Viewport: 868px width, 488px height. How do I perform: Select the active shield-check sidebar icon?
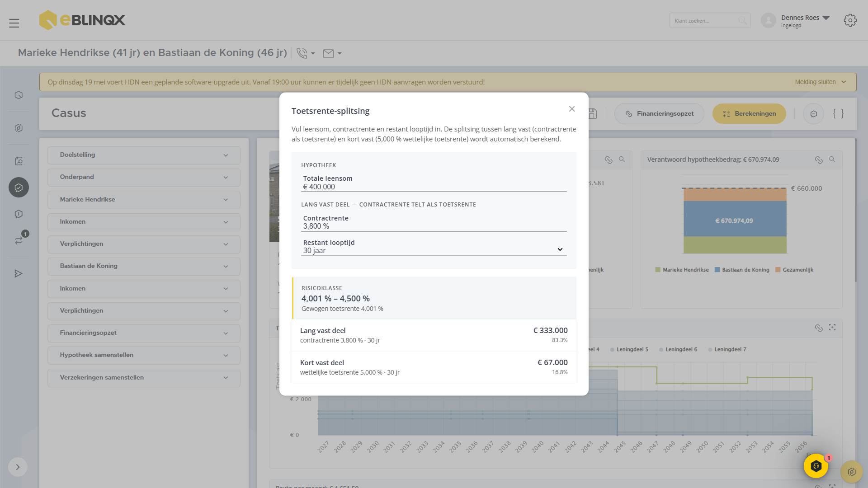click(x=19, y=187)
